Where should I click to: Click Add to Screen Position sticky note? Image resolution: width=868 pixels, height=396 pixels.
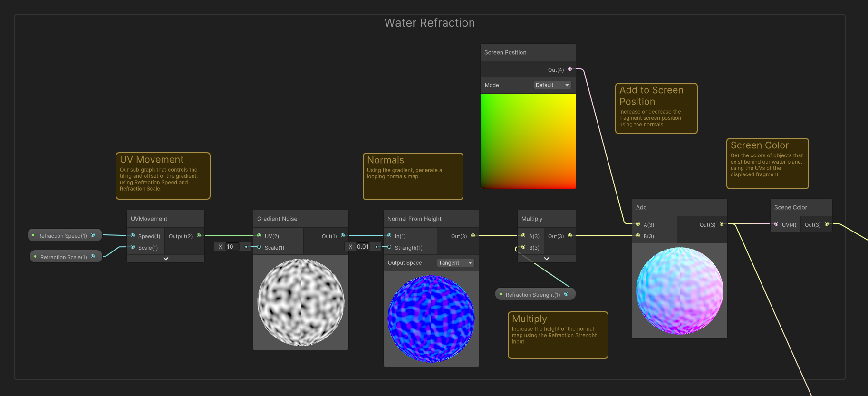656,108
